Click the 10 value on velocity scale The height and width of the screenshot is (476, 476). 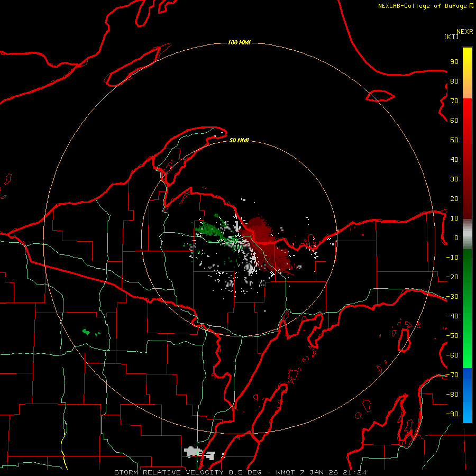pyautogui.click(x=454, y=218)
